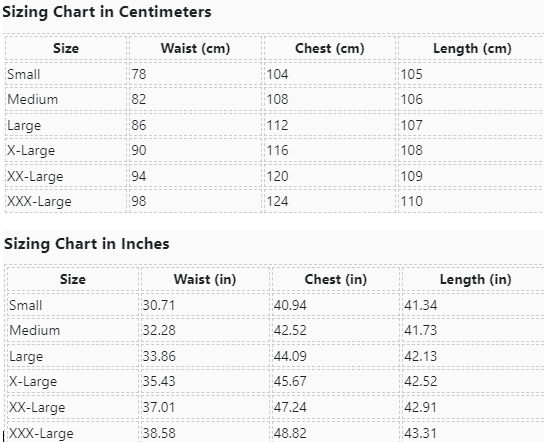Click the waist value 82 for Medium
Screen dimensions: 544x442
[x=139, y=100]
